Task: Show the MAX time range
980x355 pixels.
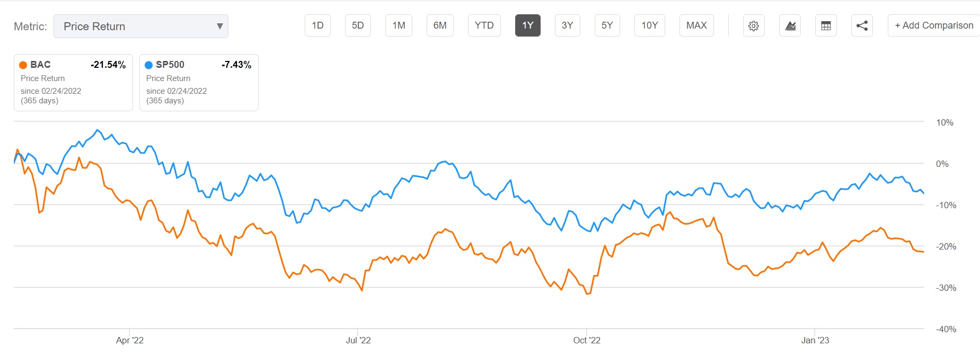Action: tap(696, 25)
